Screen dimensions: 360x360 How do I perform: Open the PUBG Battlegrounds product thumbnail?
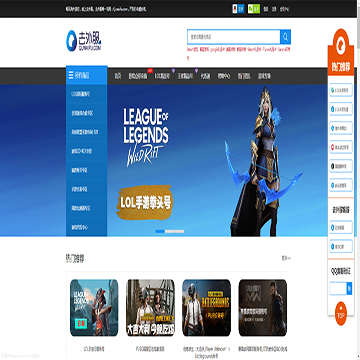(x=206, y=308)
